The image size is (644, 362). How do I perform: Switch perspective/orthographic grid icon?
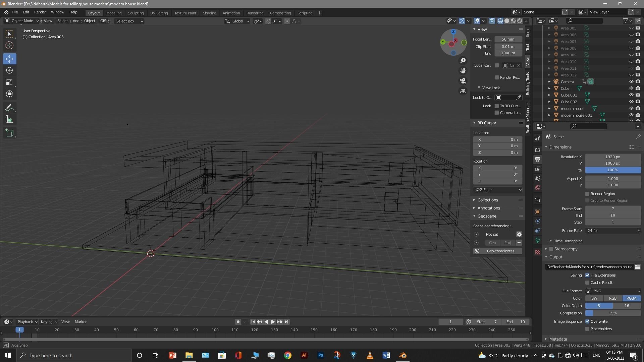[x=463, y=91]
